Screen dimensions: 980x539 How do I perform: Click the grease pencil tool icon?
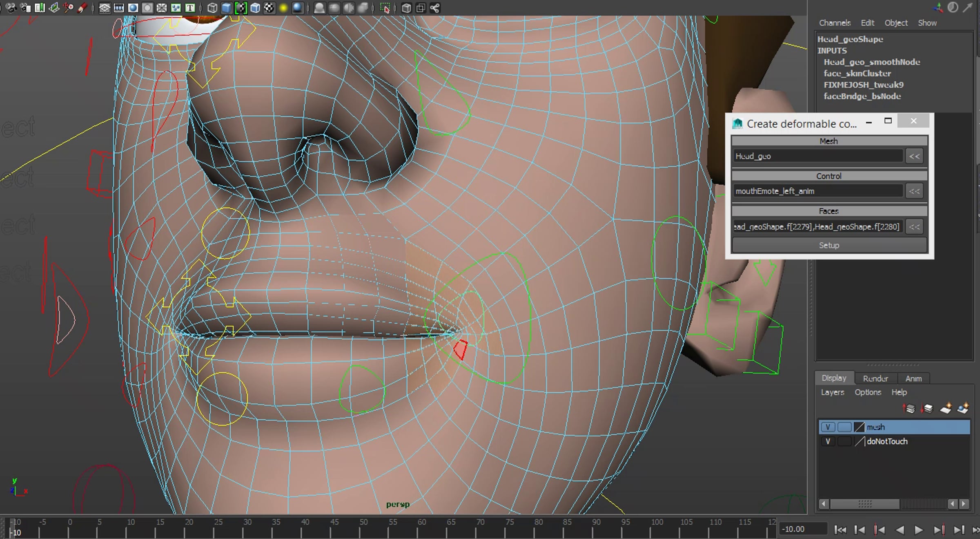(x=82, y=8)
